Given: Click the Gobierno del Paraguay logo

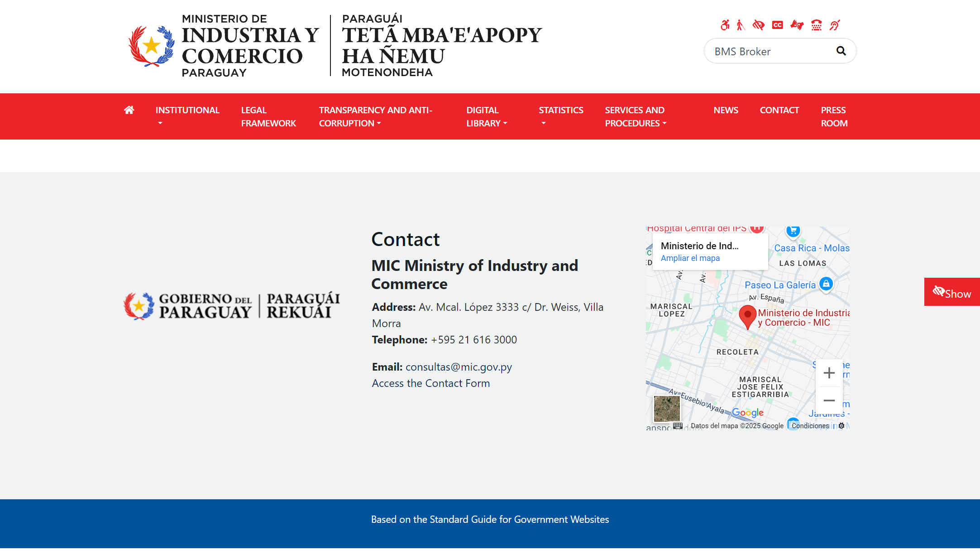Looking at the screenshot, I should [232, 306].
